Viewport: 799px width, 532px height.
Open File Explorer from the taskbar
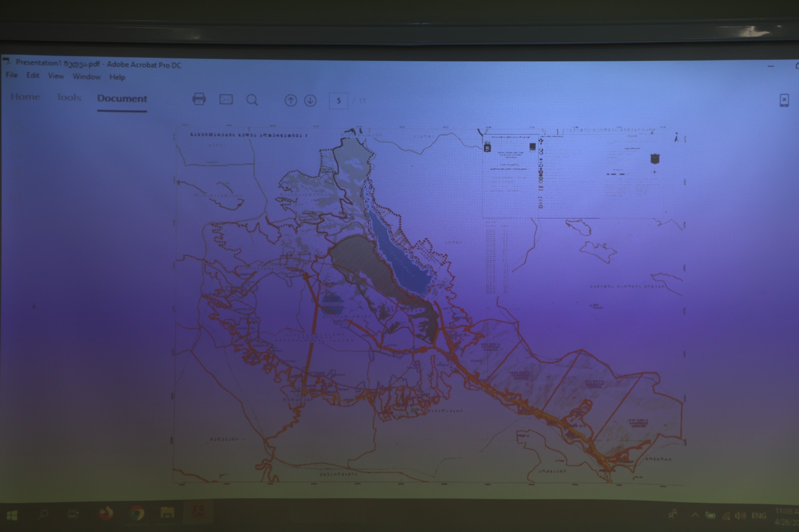167,513
